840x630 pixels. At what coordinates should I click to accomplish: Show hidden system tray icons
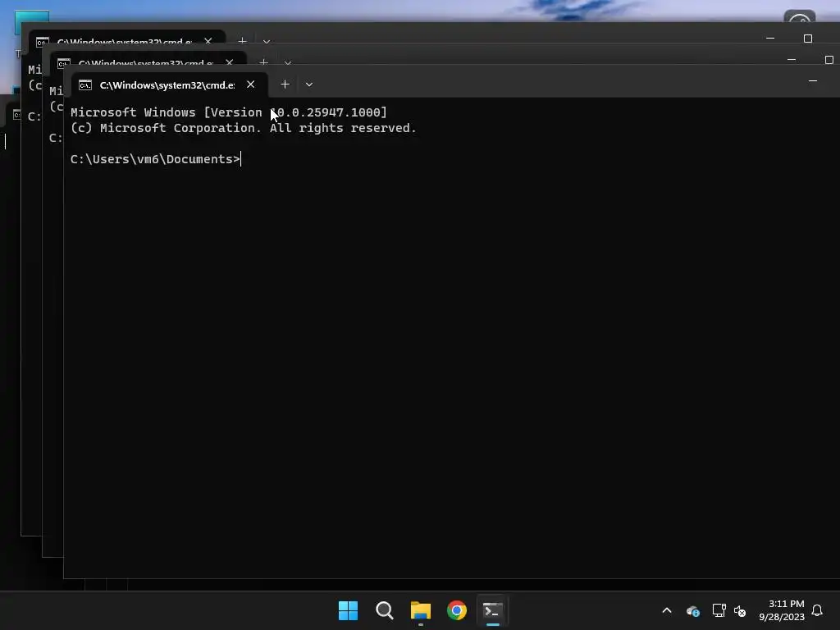click(x=667, y=610)
